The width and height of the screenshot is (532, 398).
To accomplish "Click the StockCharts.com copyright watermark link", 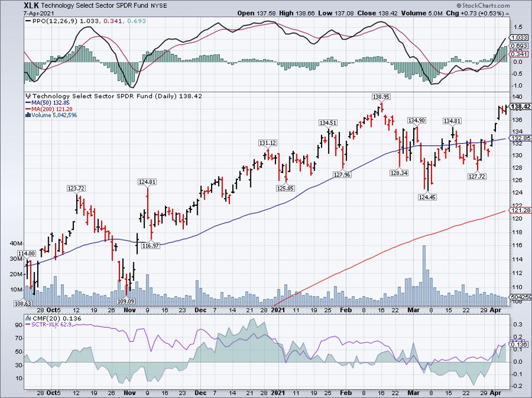I will click(483, 6).
